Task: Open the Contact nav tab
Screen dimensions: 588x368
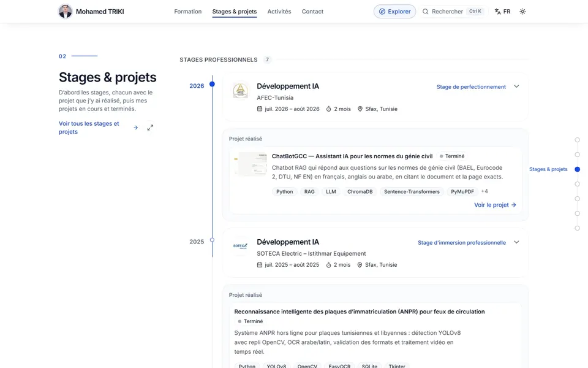Action: 312,12
